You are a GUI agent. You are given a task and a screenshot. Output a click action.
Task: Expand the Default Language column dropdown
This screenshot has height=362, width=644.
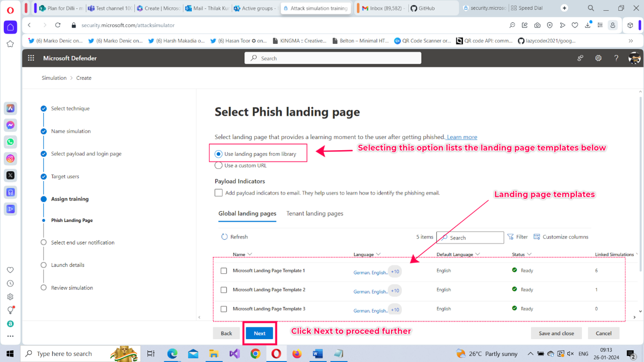[x=478, y=255]
